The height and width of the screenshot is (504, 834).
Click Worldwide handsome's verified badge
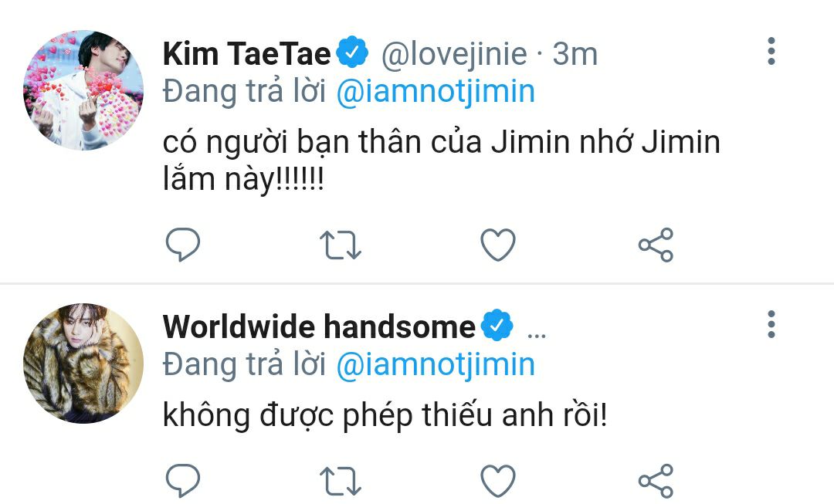point(497,325)
